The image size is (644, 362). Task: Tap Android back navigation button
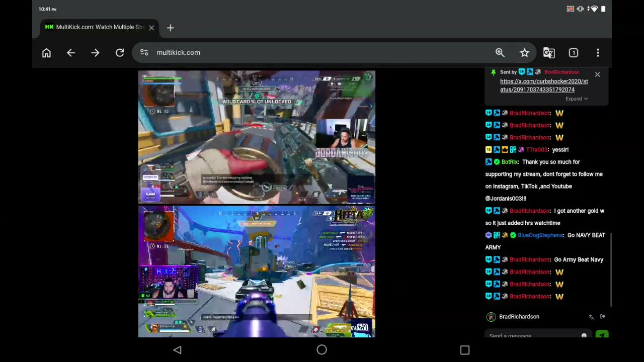coord(177,350)
